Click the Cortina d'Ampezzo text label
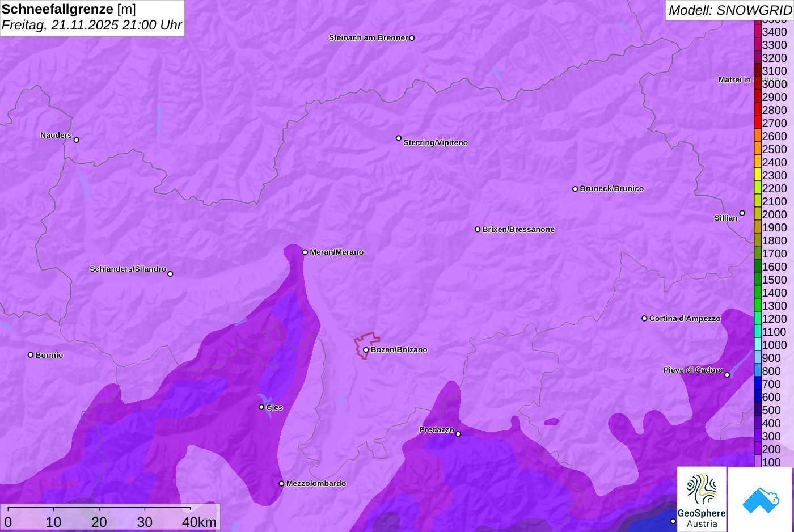794x532 pixels. coord(685,318)
